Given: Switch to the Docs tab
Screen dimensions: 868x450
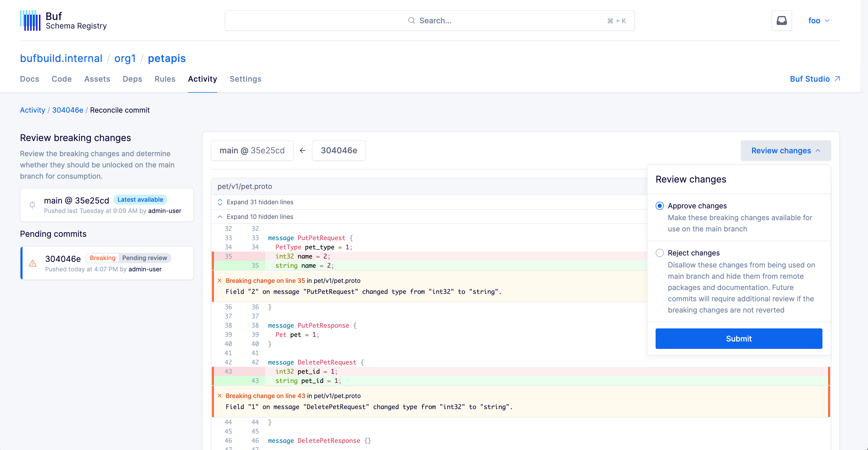Looking at the screenshot, I should click(30, 79).
